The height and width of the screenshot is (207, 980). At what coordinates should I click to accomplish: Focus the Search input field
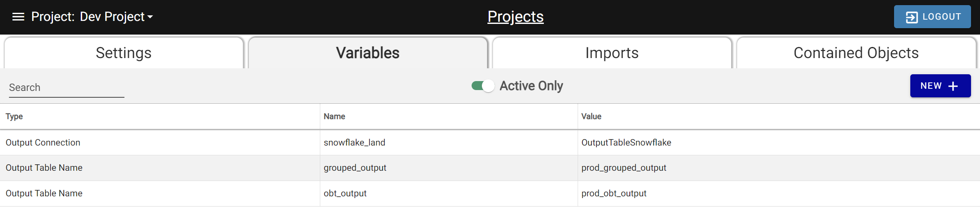(x=67, y=87)
